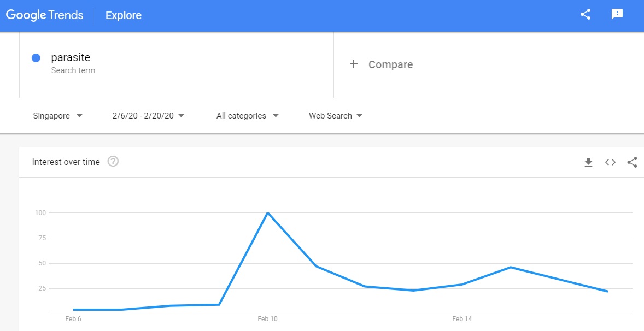The width and height of the screenshot is (644, 331).
Task: Click the share icon in the blue header
Action: point(586,15)
